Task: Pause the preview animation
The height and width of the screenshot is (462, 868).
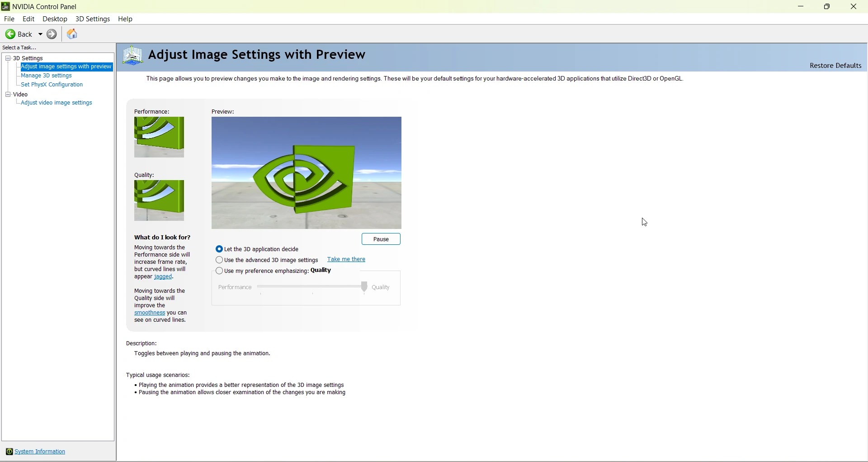Action: click(381, 239)
